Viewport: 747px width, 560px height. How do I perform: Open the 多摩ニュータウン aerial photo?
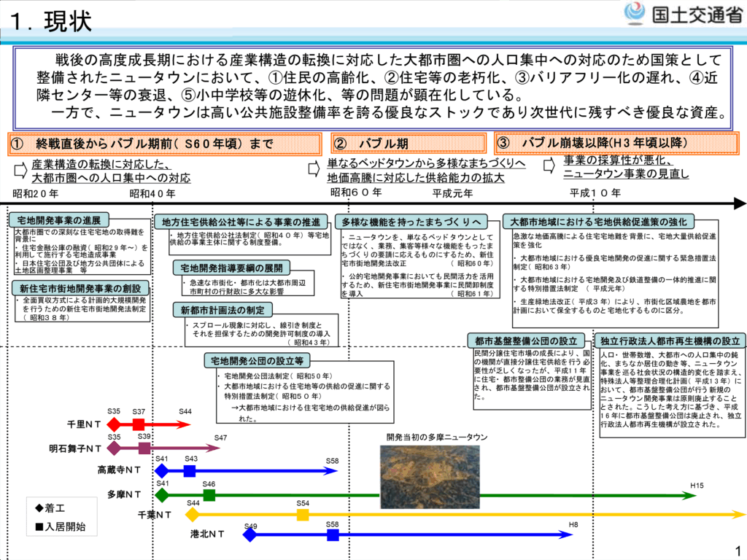coord(430,476)
